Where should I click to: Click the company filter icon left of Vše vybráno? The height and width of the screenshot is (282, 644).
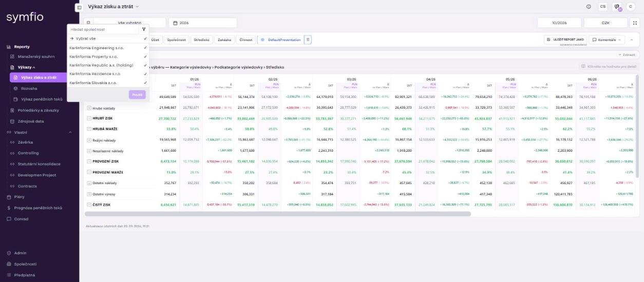[88, 23]
